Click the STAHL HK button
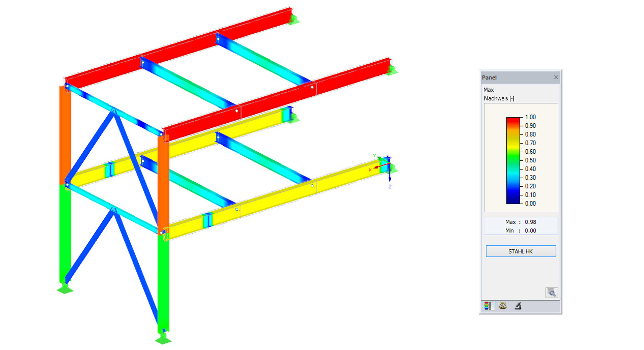The height and width of the screenshot is (350, 644). [521, 251]
